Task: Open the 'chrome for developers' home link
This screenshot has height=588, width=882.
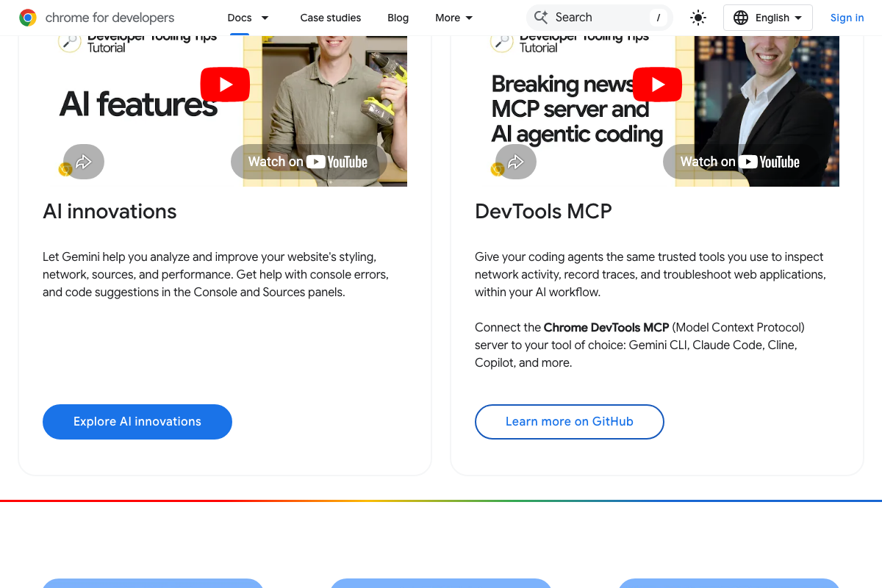Action: (x=97, y=18)
